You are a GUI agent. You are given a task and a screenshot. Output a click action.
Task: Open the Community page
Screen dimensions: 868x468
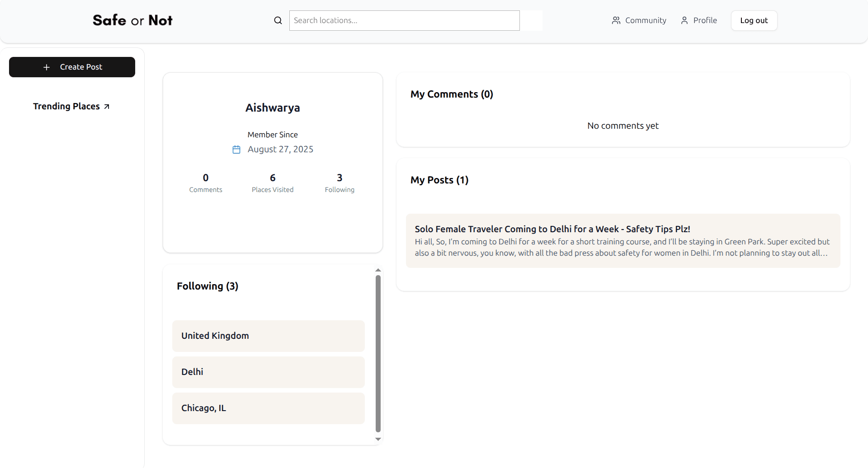(639, 20)
